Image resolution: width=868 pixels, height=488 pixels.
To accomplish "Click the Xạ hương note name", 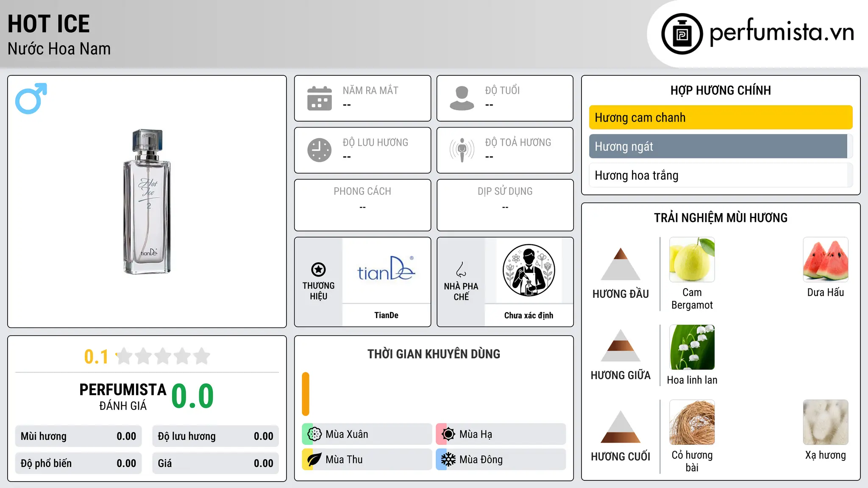I will click(x=826, y=455).
